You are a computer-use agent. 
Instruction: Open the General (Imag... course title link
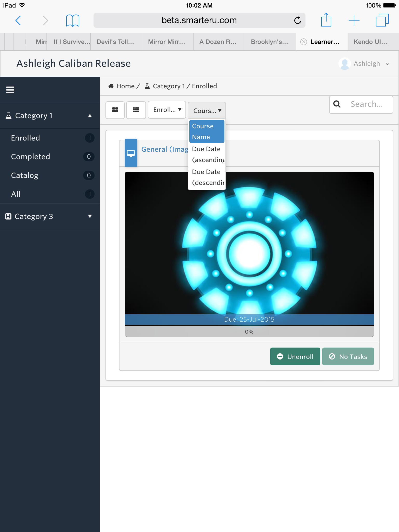click(165, 149)
